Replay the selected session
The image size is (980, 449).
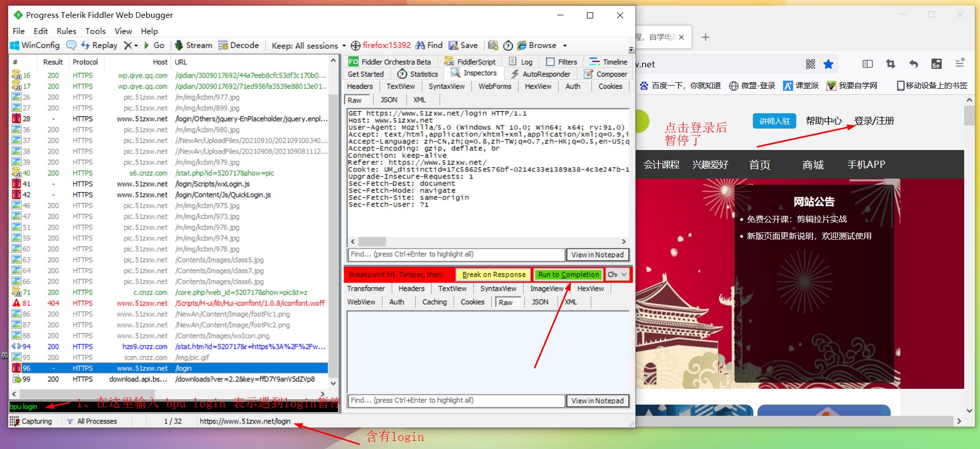pos(99,45)
